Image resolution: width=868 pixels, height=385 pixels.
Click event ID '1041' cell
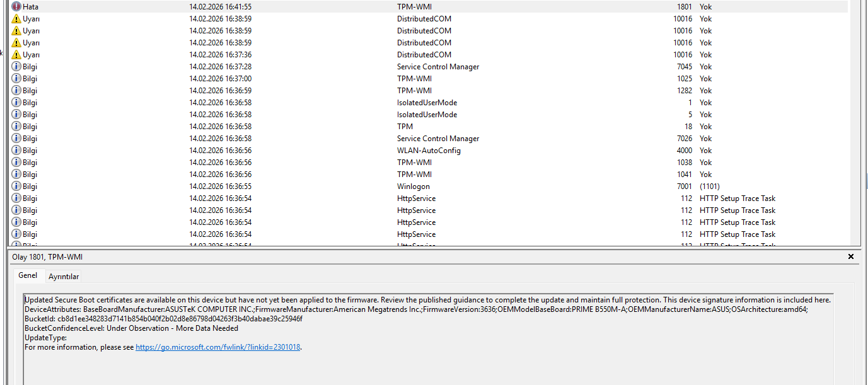[x=683, y=175]
